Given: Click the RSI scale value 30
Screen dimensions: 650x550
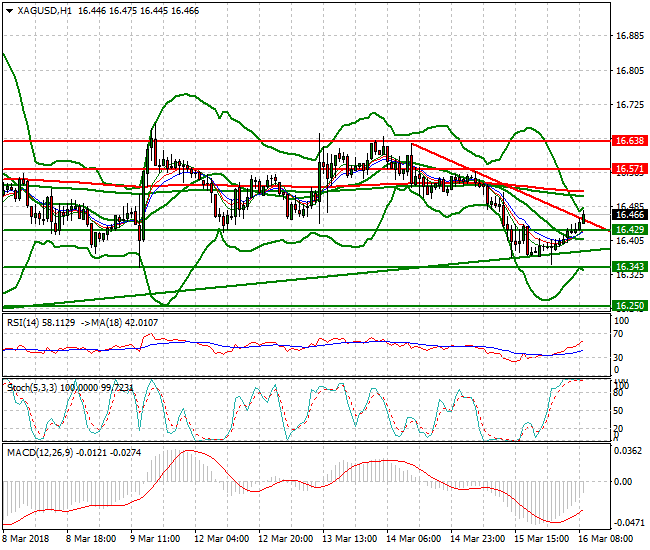Looking at the screenshot, I should click(618, 358).
